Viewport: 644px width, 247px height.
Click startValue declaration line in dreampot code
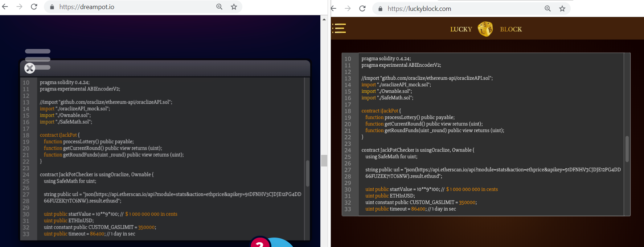[x=111, y=214]
